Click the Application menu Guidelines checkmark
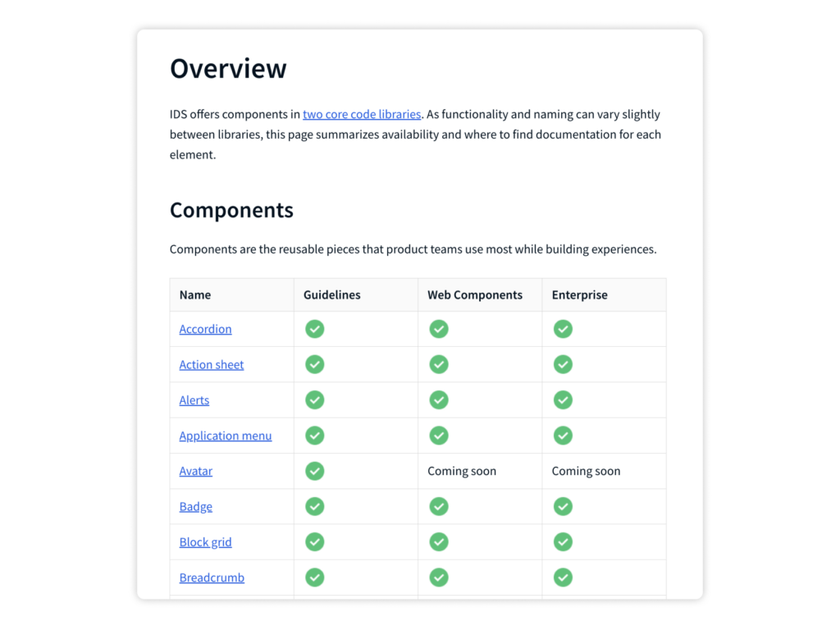Image resolution: width=840 pixels, height=630 pixels. click(x=314, y=436)
